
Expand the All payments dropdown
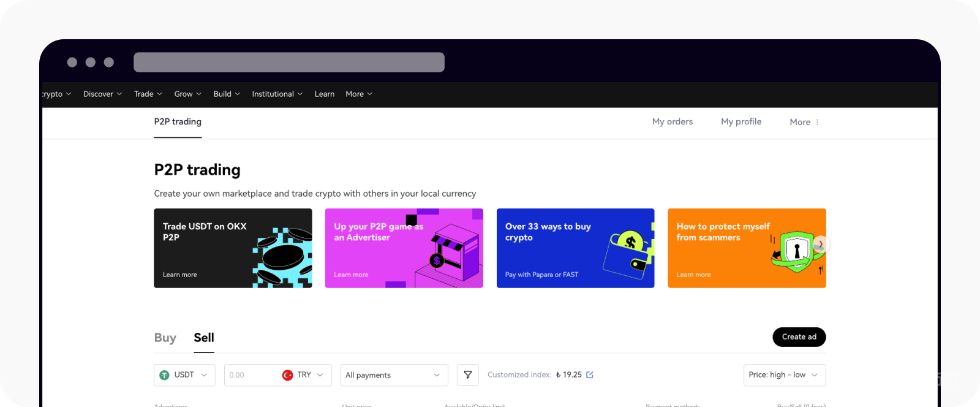pos(394,375)
